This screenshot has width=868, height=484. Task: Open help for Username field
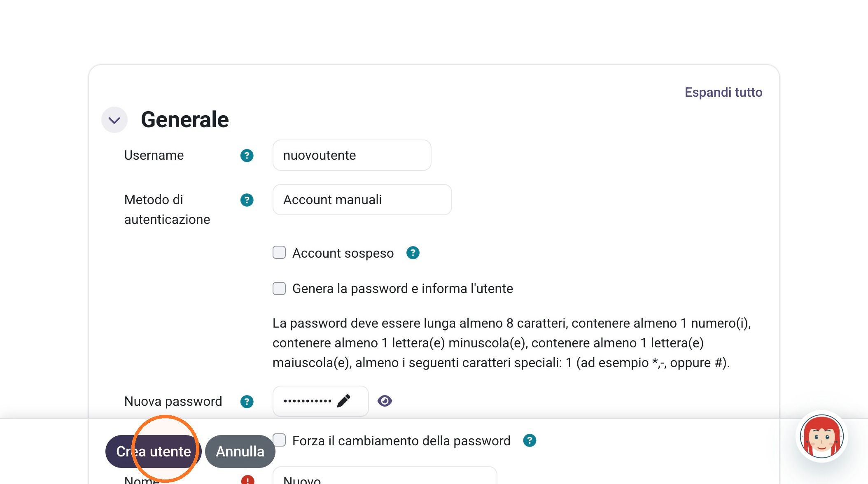tap(247, 156)
